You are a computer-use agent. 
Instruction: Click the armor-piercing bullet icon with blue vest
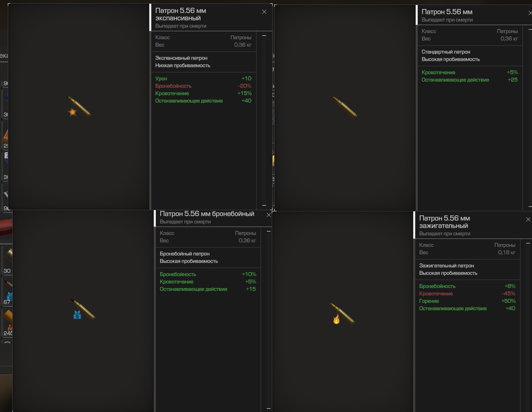(x=83, y=309)
